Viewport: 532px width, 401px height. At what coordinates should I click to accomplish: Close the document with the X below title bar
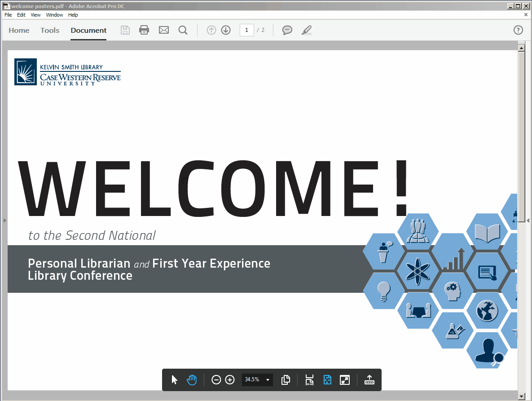526,15
